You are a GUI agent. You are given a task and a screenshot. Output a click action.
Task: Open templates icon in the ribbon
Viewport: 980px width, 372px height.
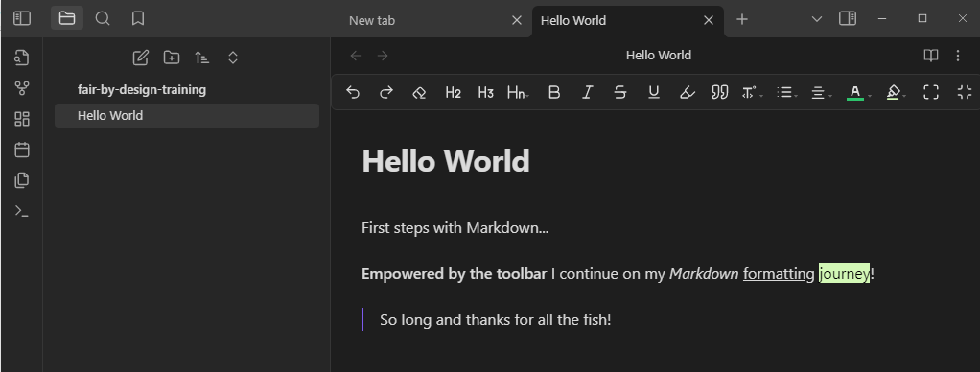coord(22,180)
